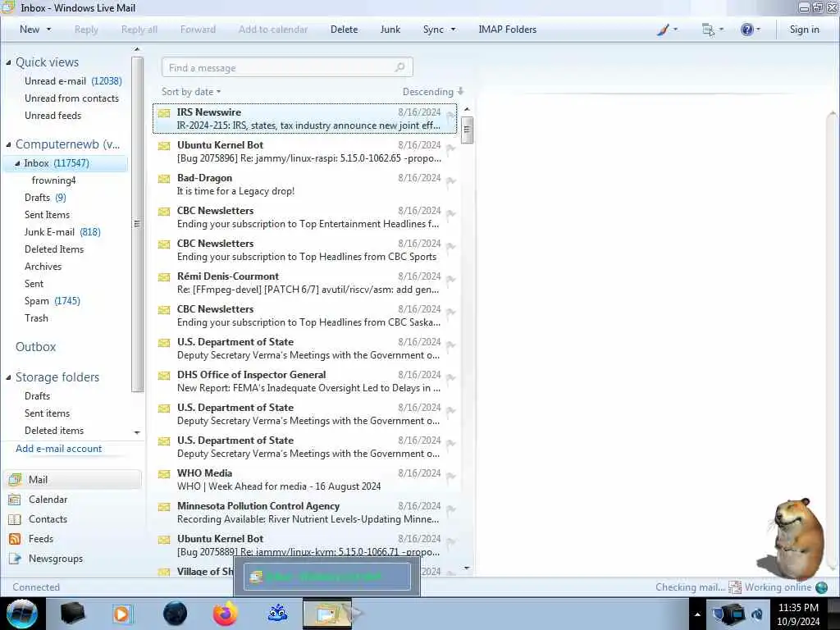The image size is (840, 630).
Task: Toggle Descending sort order
Action: pos(433,92)
